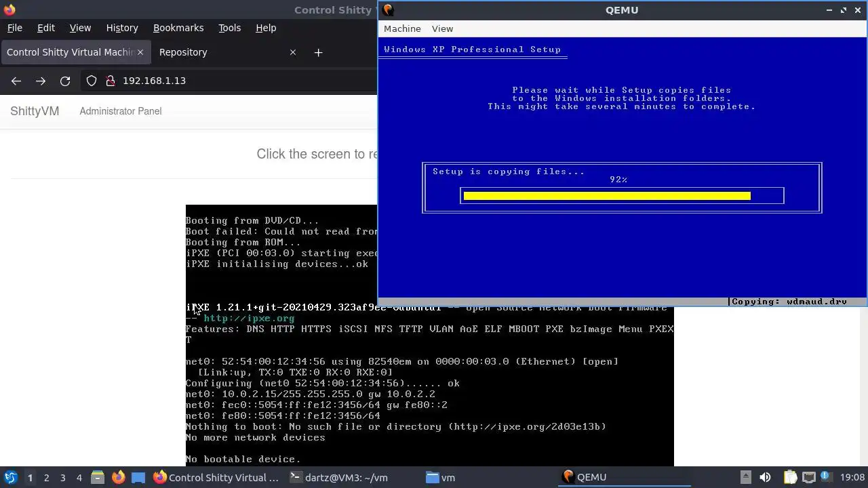This screenshot has width=868, height=488.
Task: Click the show desktop icon in taskbar
Action: pyautogui.click(x=138, y=477)
